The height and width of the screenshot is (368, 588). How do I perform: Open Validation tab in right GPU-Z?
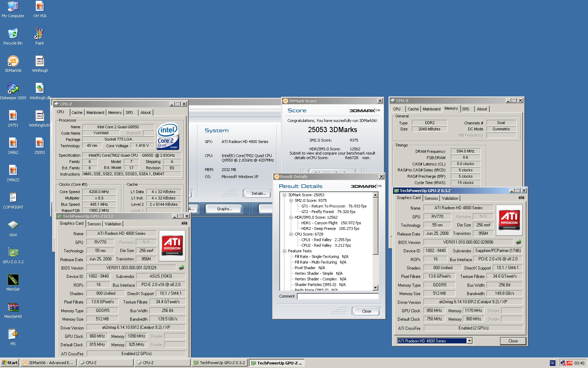[x=450, y=198]
